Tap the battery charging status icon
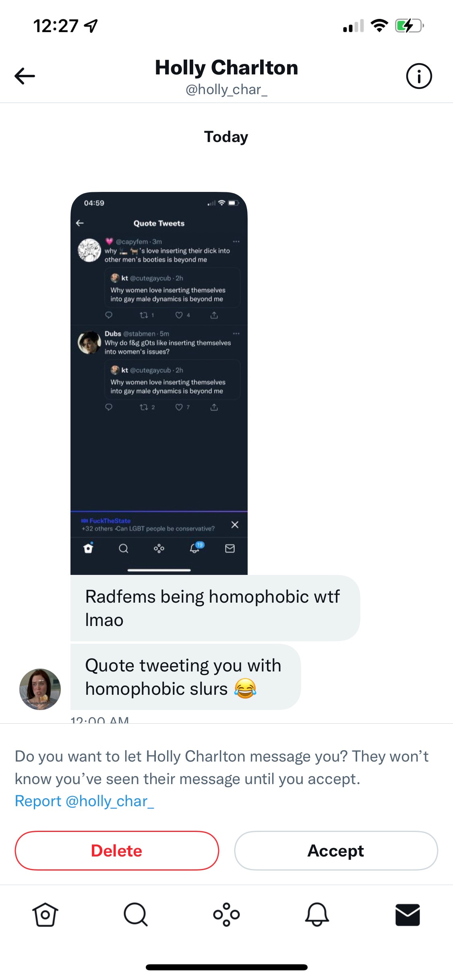Viewport: 453px width, 980px height. [x=410, y=26]
